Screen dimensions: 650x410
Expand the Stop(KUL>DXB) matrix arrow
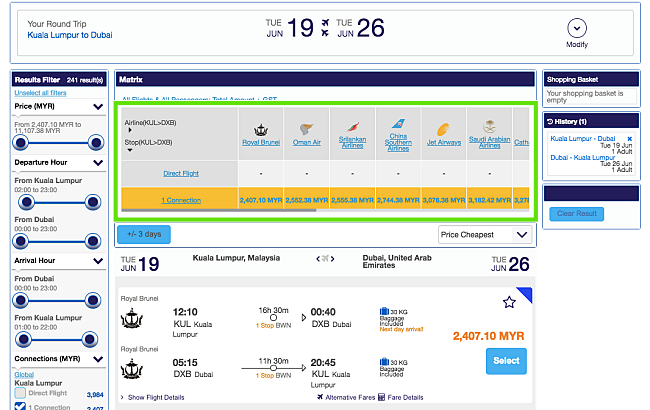130,150
